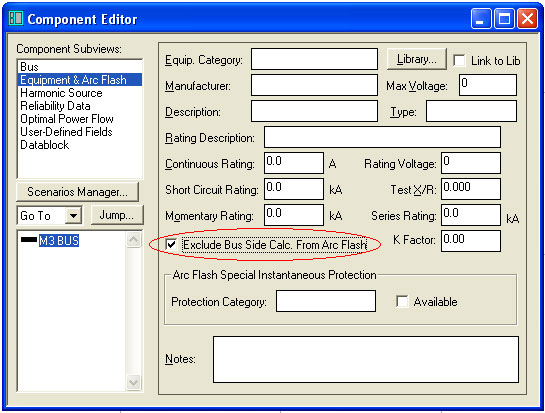Click the Library... button

click(417, 59)
